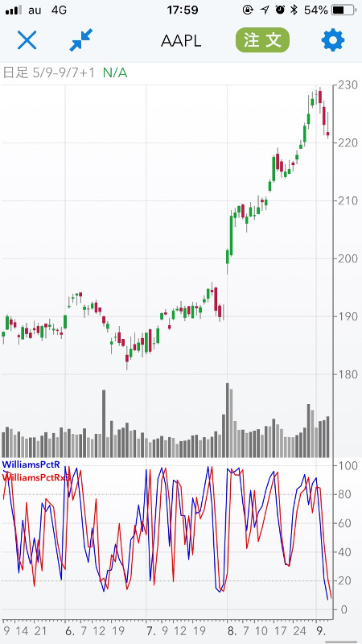Tap the blue WilliamsPctR legend label
This screenshot has height=644, width=362.
click(x=31, y=464)
